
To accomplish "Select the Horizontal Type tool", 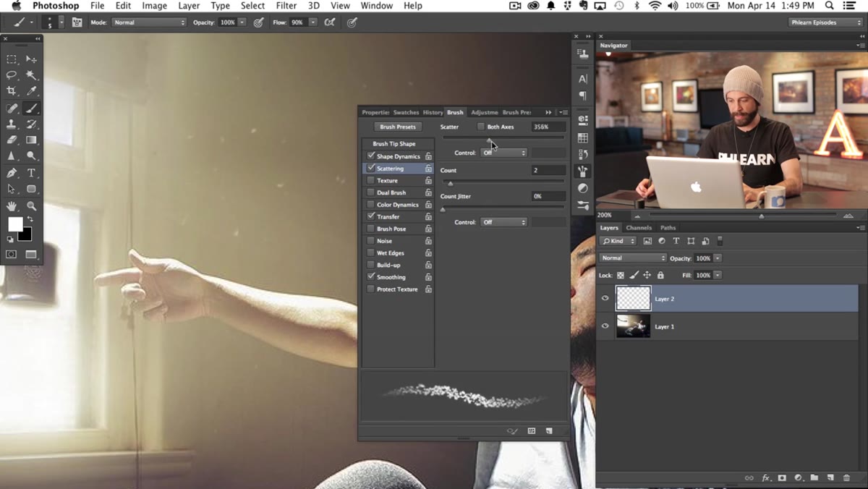I will coord(31,174).
